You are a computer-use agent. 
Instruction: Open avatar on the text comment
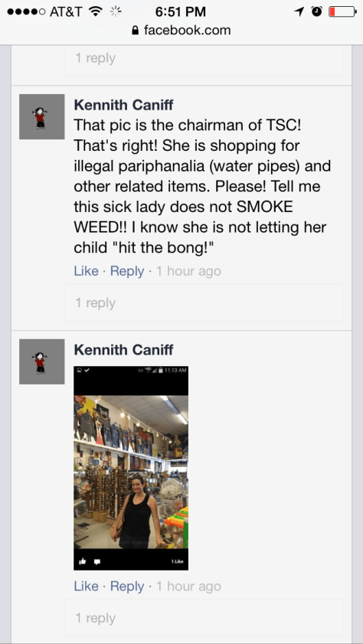coord(42,116)
